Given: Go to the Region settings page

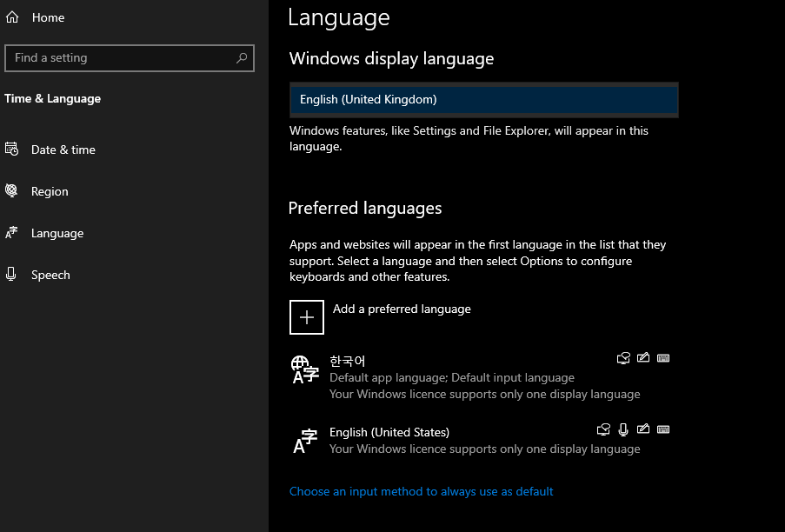Looking at the screenshot, I should point(50,191).
